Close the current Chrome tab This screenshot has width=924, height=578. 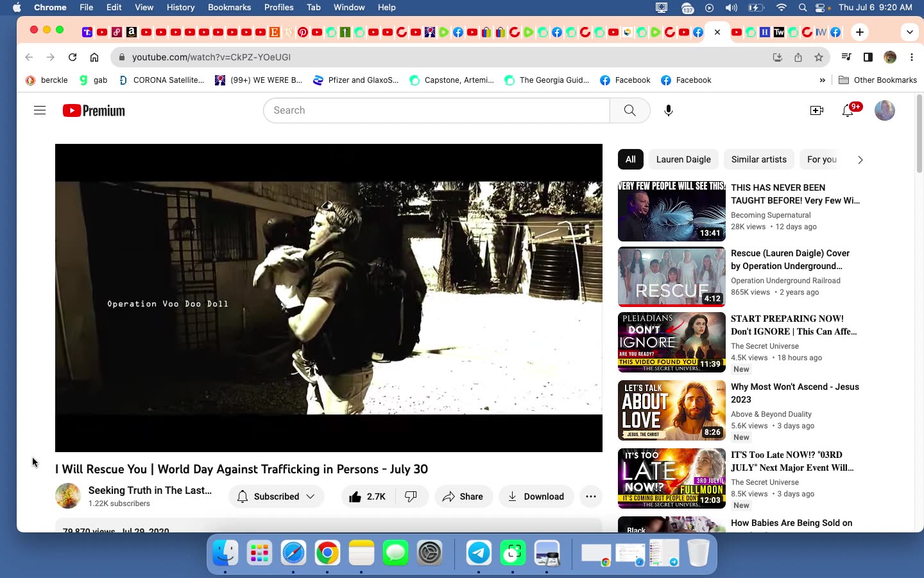pos(717,31)
